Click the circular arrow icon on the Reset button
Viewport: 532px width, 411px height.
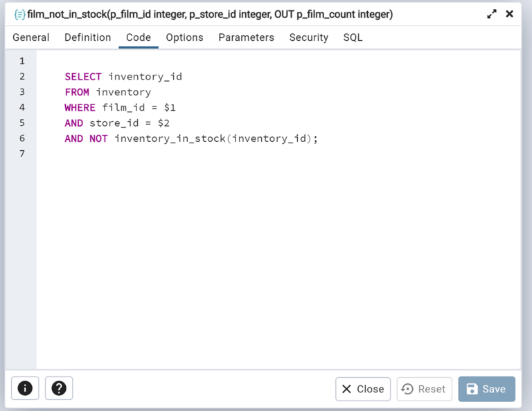407,389
